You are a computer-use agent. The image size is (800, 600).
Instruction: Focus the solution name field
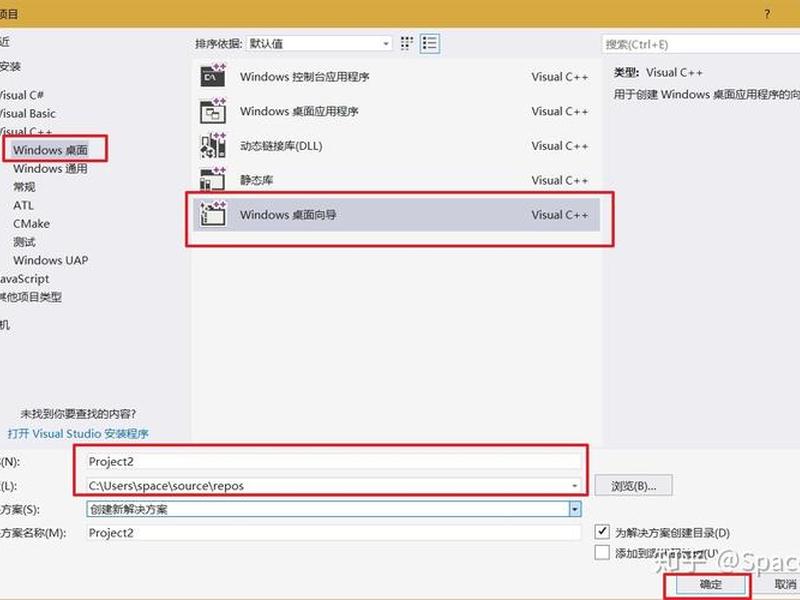334,533
